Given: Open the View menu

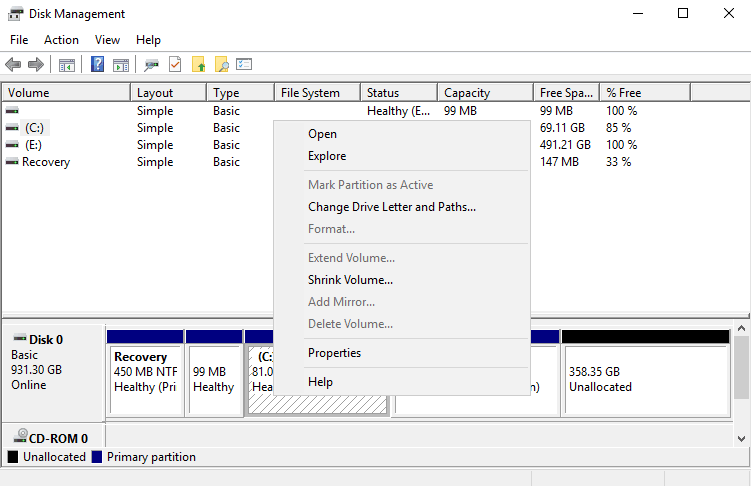Looking at the screenshot, I should (107, 40).
